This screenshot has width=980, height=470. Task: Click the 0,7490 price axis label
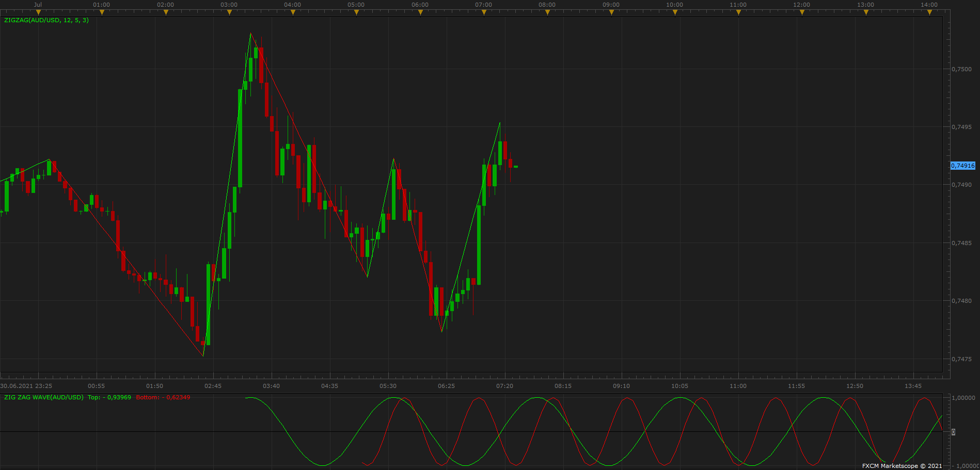click(961, 185)
